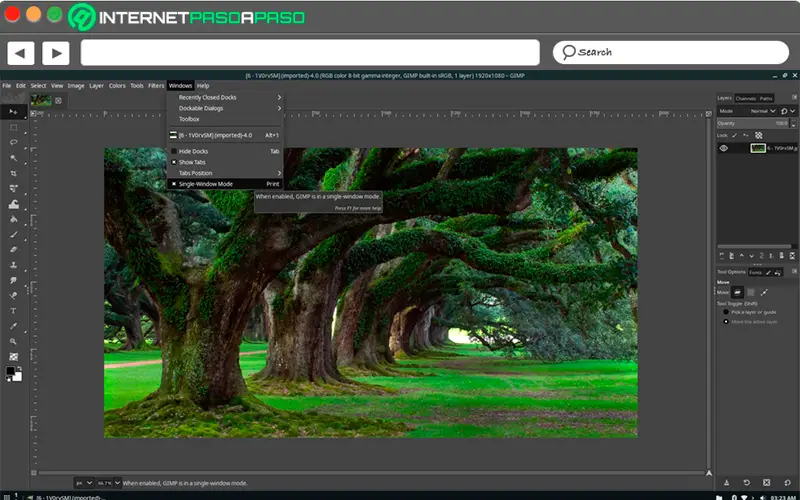Click the browser back arrow button
This screenshot has width=800, height=500.
point(21,53)
